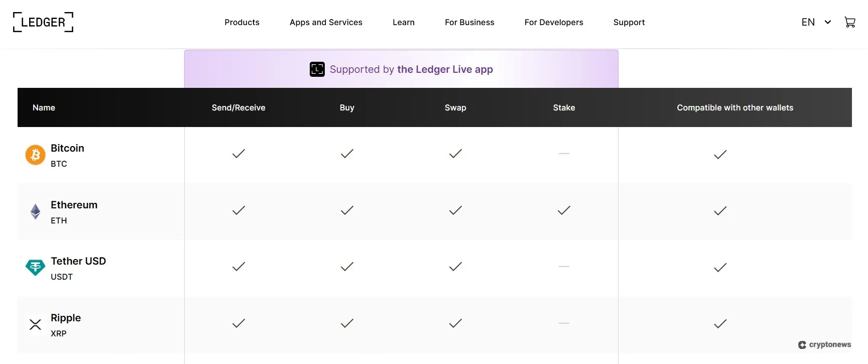
Task: Click Bitcoin other-wallets compatibility checkmark
Action: point(720,155)
